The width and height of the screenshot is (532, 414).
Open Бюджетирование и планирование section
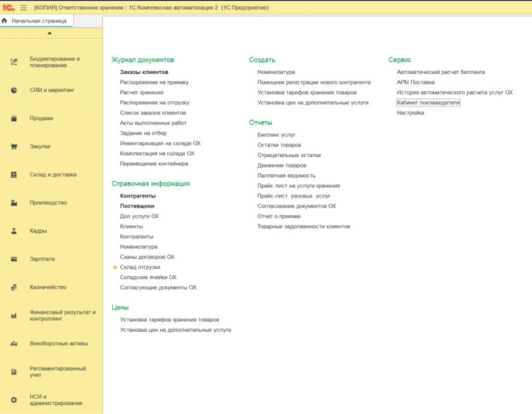55,62
